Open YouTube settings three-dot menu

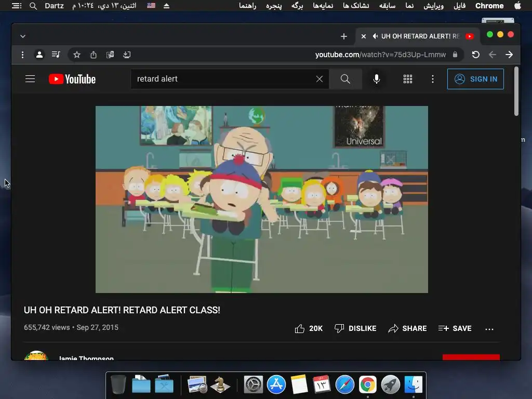(x=433, y=79)
